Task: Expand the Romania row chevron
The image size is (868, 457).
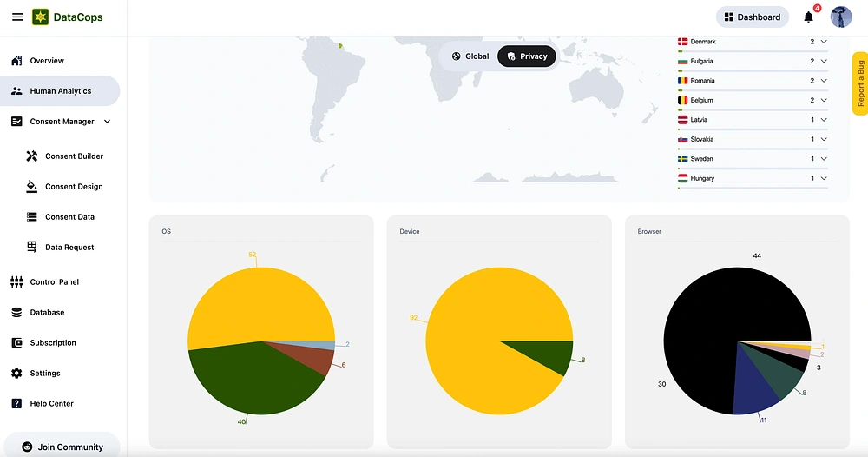Action: pyautogui.click(x=824, y=80)
